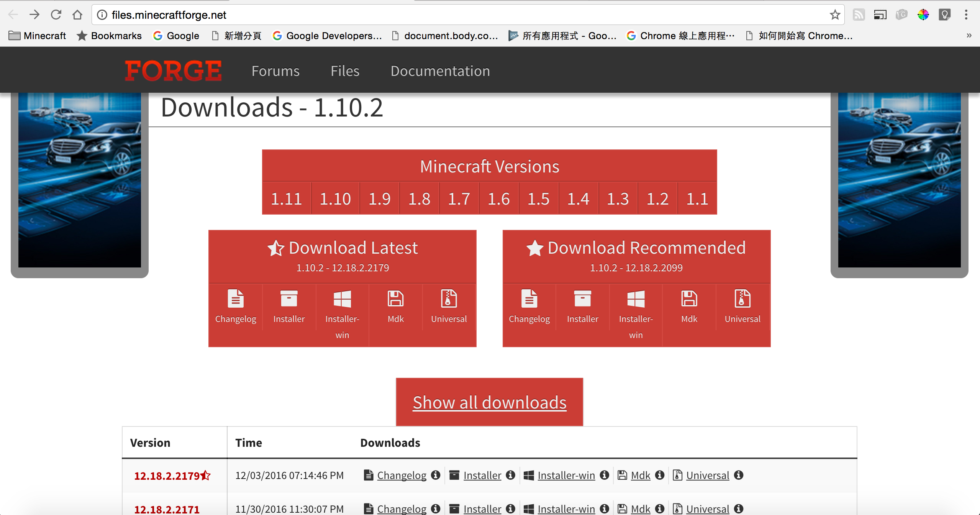Viewport: 980px width, 515px height.
Task: Click Installer link for 12.18.2.2179
Action: click(x=482, y=475)
